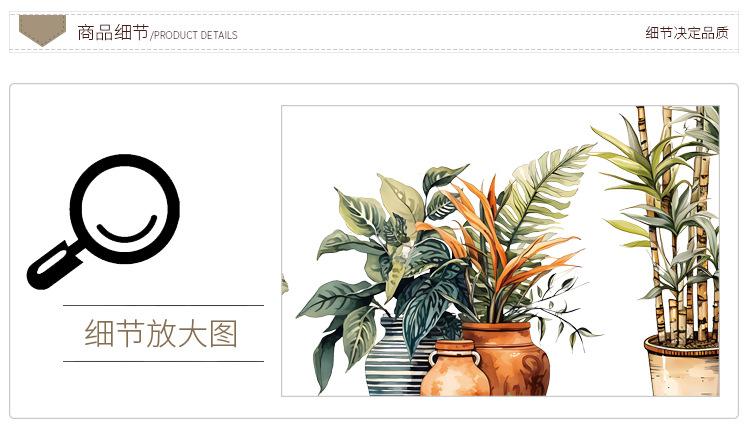Click the line above 细节放大图
The height and width of the screenshot is (432, 750).
point(164,305)
